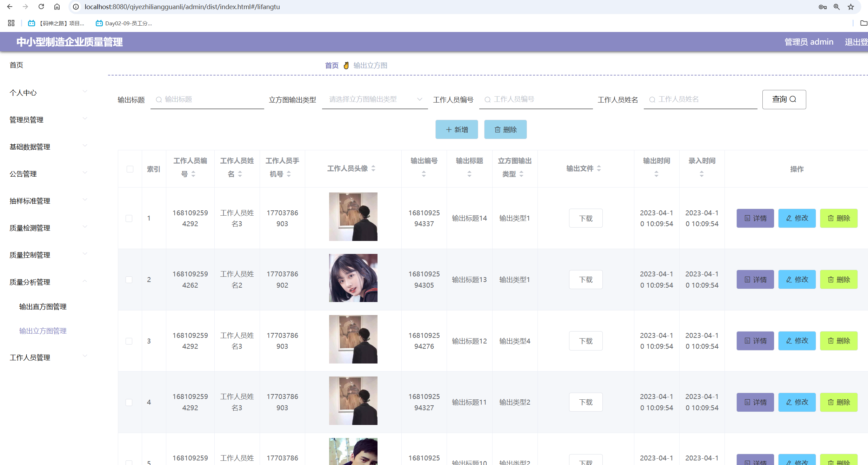Expand the 工作人员管理 sidebar menu

pyautogui.click(x=48, y=358)
